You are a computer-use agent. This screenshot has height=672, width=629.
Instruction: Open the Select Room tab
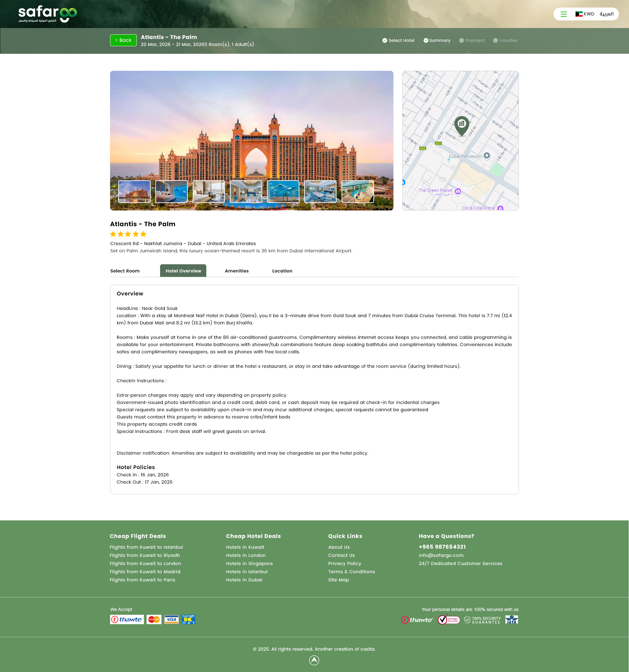tap(125, 271)
